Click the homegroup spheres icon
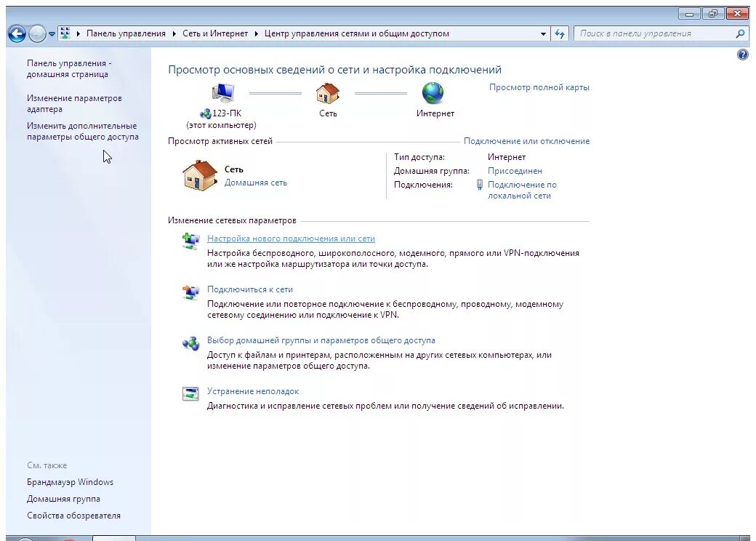Viewport: 756px width, 541px height. pos(191,343)
